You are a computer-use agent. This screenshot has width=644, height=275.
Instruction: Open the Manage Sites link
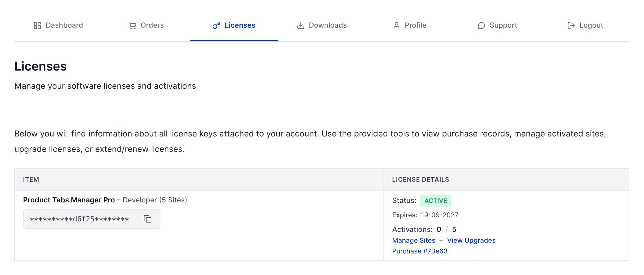tap(414, 240)
